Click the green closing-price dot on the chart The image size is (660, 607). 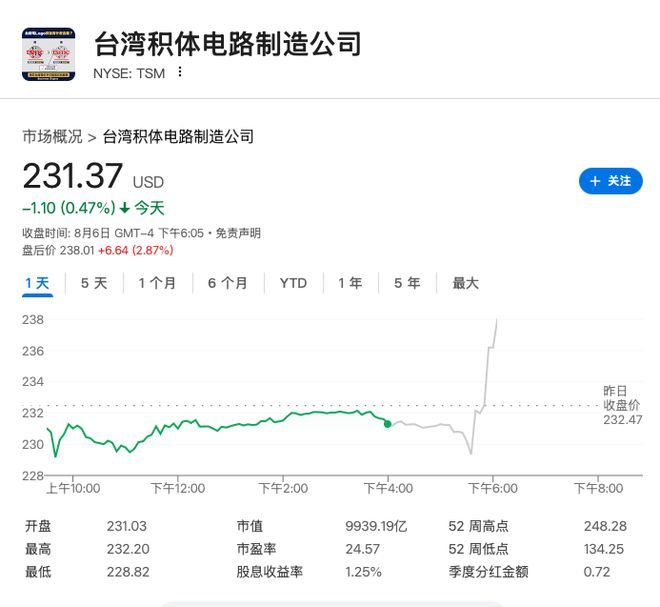(x=388, y=424)
